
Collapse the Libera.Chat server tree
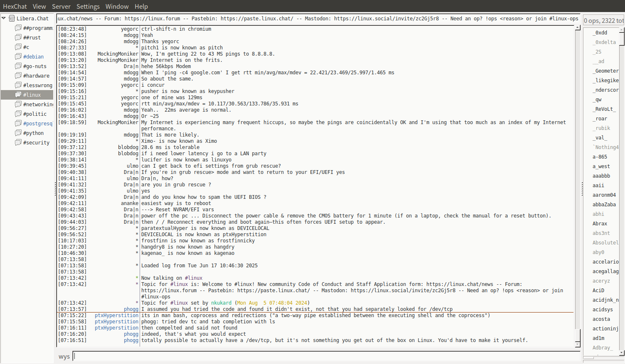point(4,18)
